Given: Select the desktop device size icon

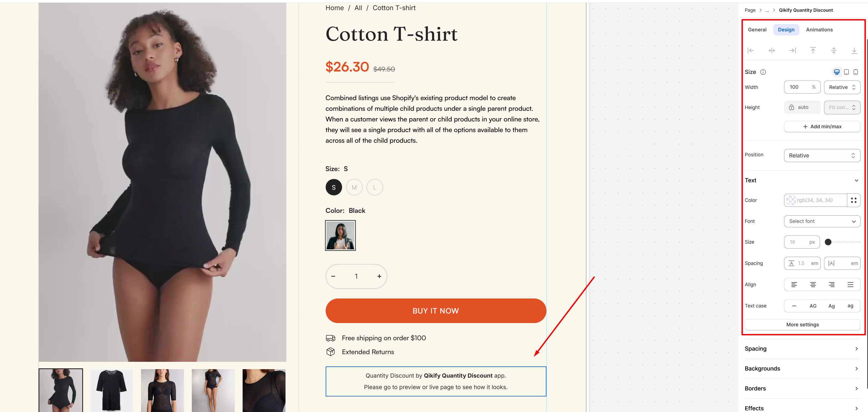Looking at the screenshot, I should point(836,72).
